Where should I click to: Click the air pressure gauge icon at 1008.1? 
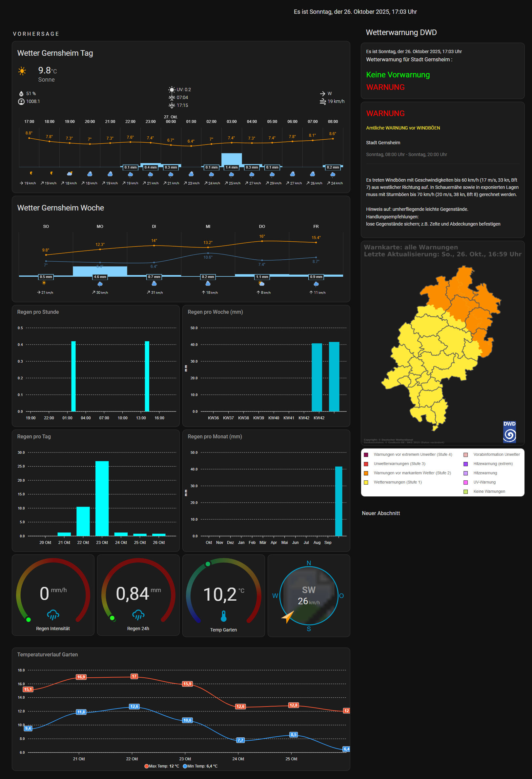tap(21, 102)
